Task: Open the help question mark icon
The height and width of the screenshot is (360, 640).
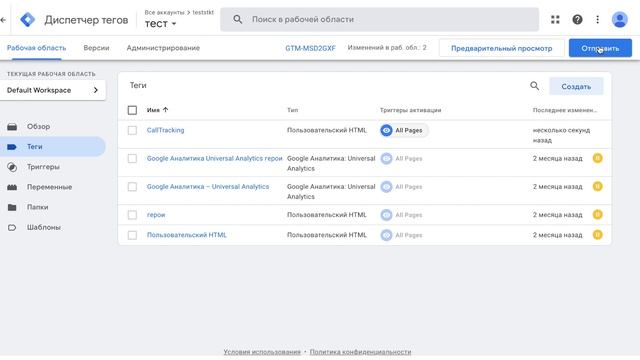Action: coord(577,19)
